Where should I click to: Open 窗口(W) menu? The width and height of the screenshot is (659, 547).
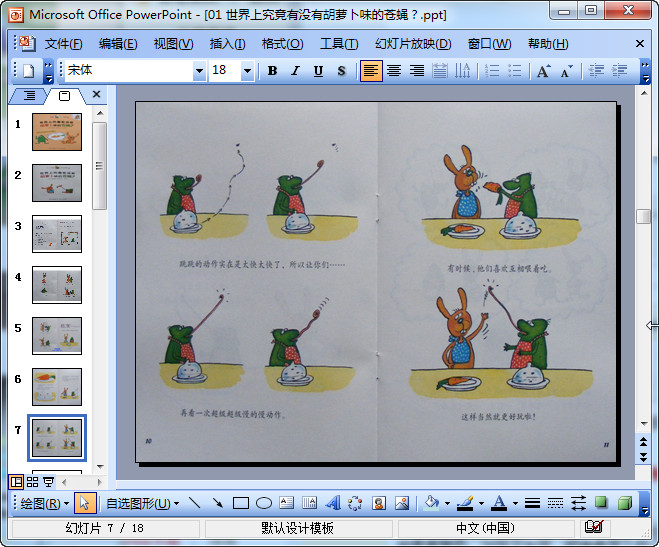(489, 44)
